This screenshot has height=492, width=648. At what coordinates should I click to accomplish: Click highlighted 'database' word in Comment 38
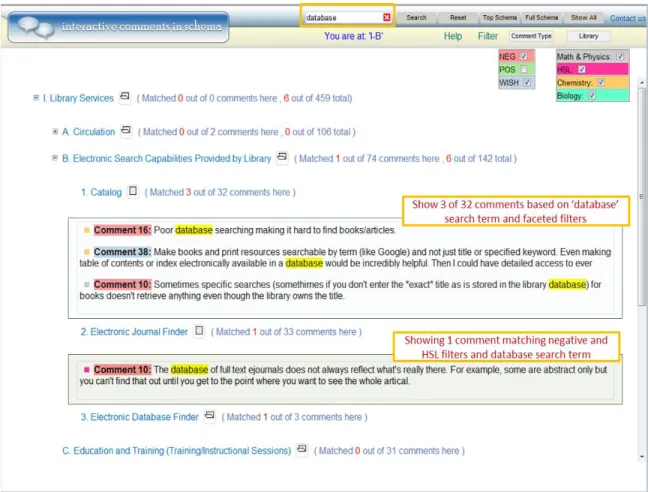coord(304,263)
